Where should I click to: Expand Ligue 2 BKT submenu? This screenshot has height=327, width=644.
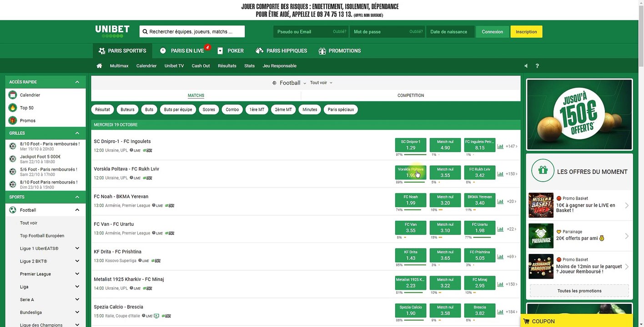pos(77,261)
